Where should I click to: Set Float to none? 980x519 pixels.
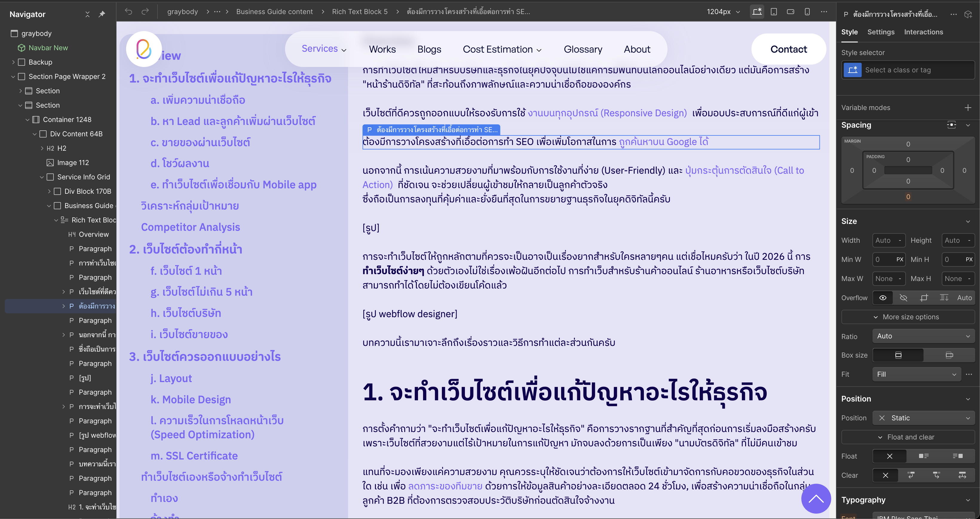(x=889, y=456)
